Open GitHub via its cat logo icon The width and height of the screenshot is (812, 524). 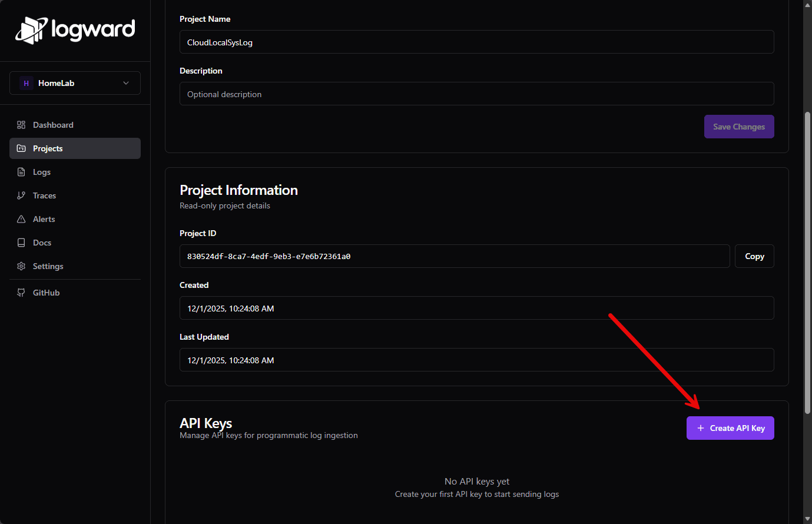click(x=21, y=292)
